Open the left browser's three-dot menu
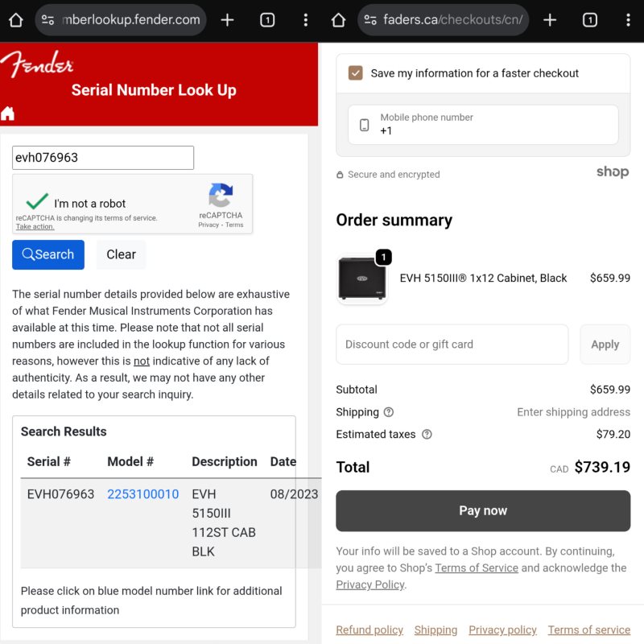The width and height of the screenshot is (644, 644). 305,20
